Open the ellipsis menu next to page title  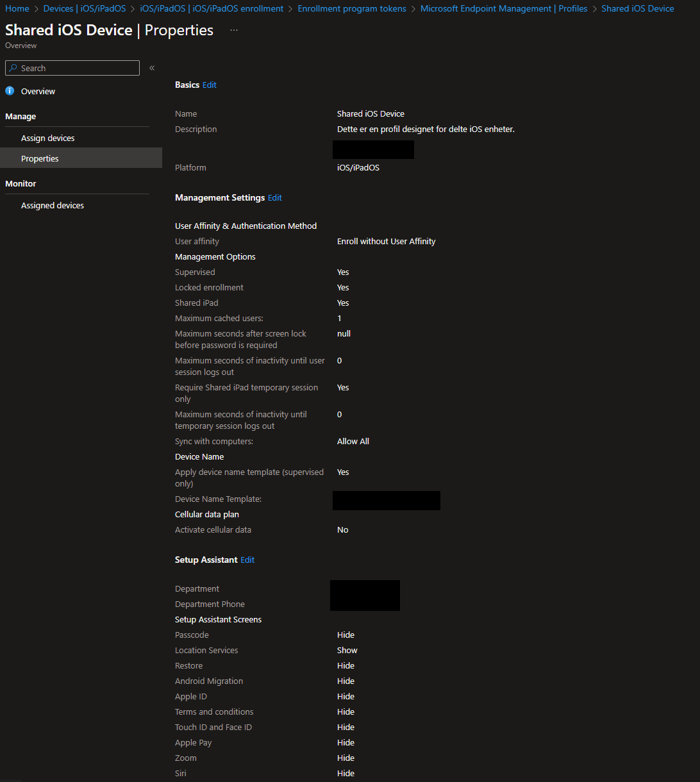(x=233, y=29)
